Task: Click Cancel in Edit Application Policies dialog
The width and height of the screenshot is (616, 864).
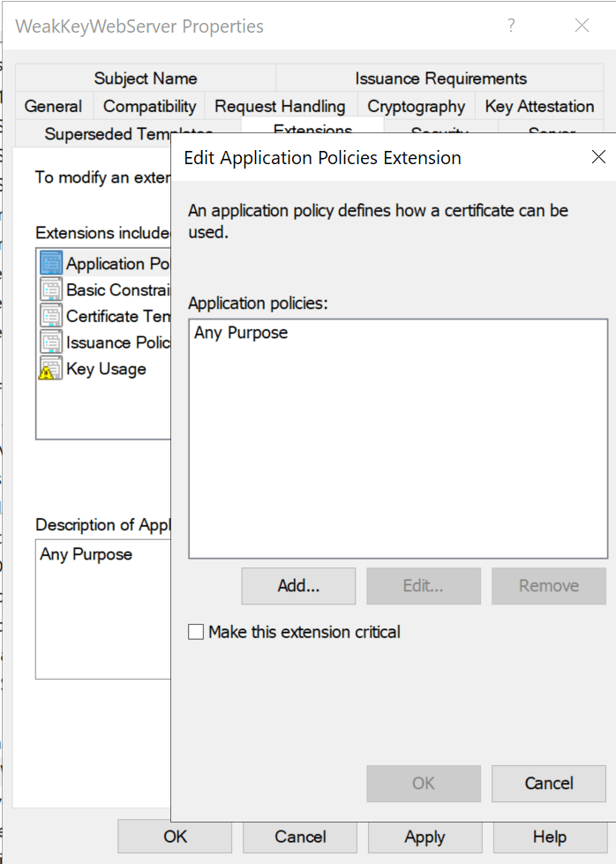Action: (x=548, y=783)
